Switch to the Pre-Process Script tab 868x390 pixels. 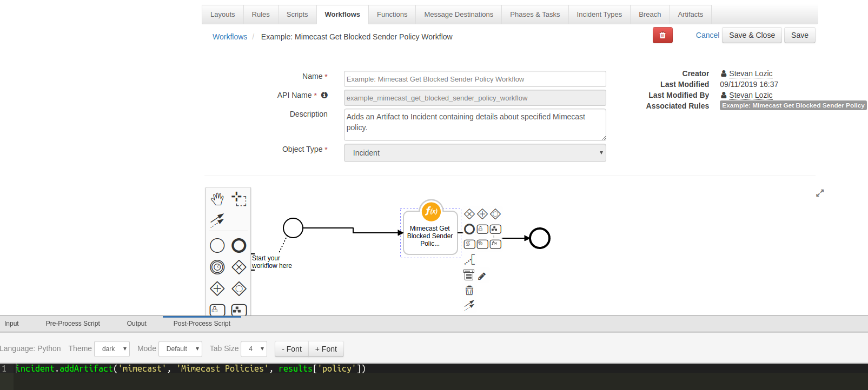tap(73, 324)
